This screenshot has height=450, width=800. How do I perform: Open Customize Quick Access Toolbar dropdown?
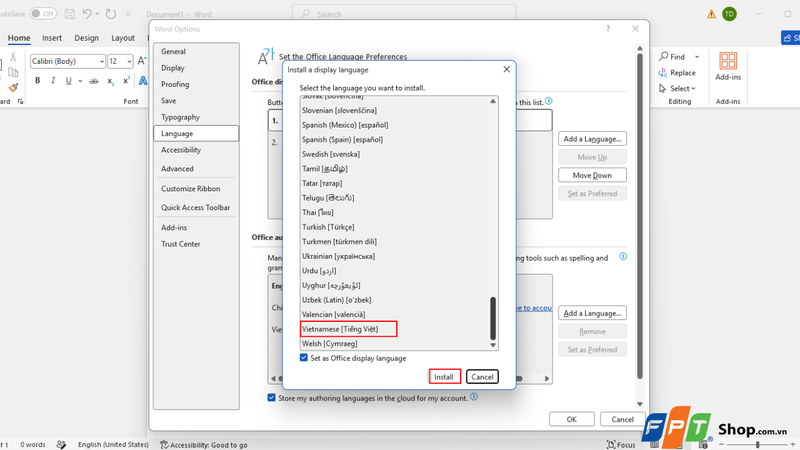pyautogui.click(x=128, y=14)
